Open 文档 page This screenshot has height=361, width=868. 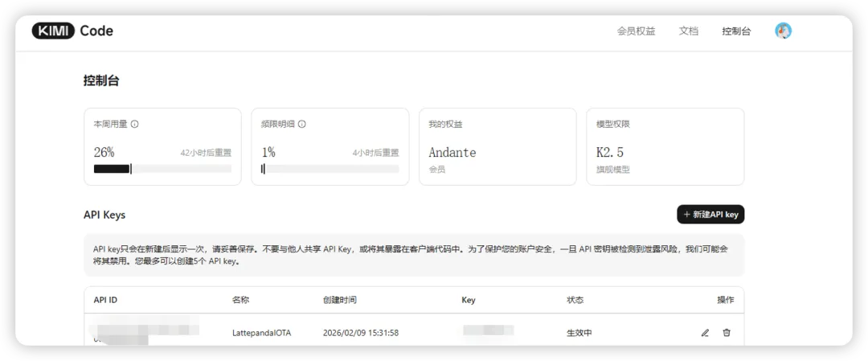(689, 31)
